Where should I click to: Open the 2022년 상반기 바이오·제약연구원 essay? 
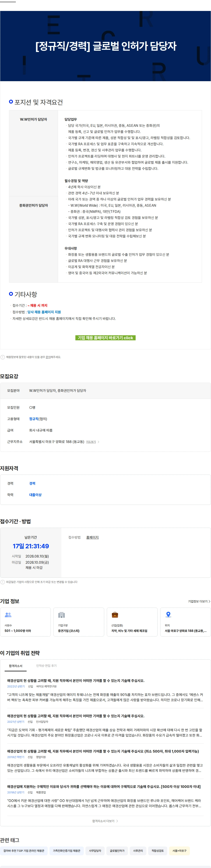105,690
